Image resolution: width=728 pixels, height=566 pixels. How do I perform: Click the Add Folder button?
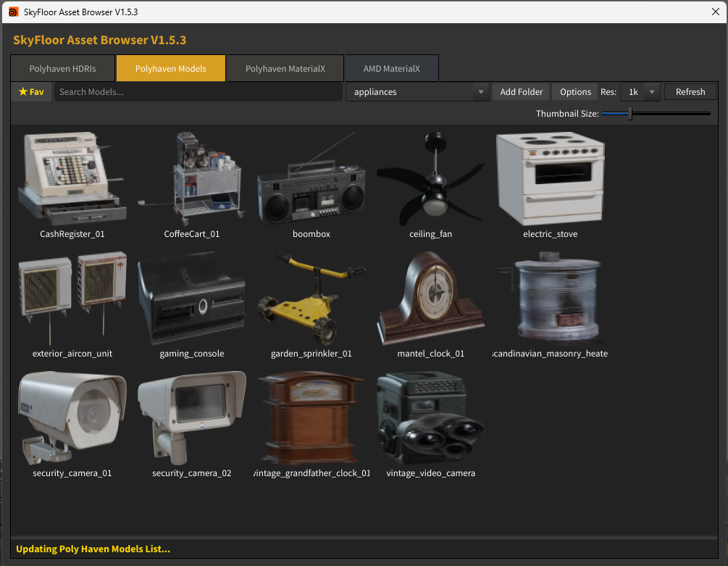click(x=521, y=92)
